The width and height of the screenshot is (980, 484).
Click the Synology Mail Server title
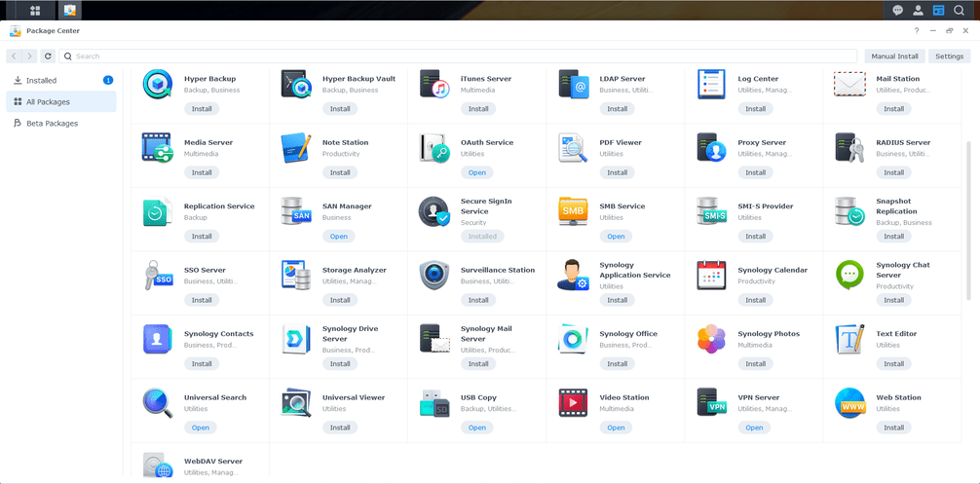click(x=486, y=333)
